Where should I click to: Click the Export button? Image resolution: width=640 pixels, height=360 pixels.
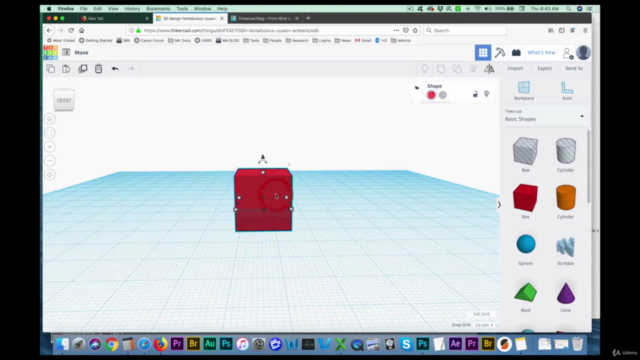[544, 69]
